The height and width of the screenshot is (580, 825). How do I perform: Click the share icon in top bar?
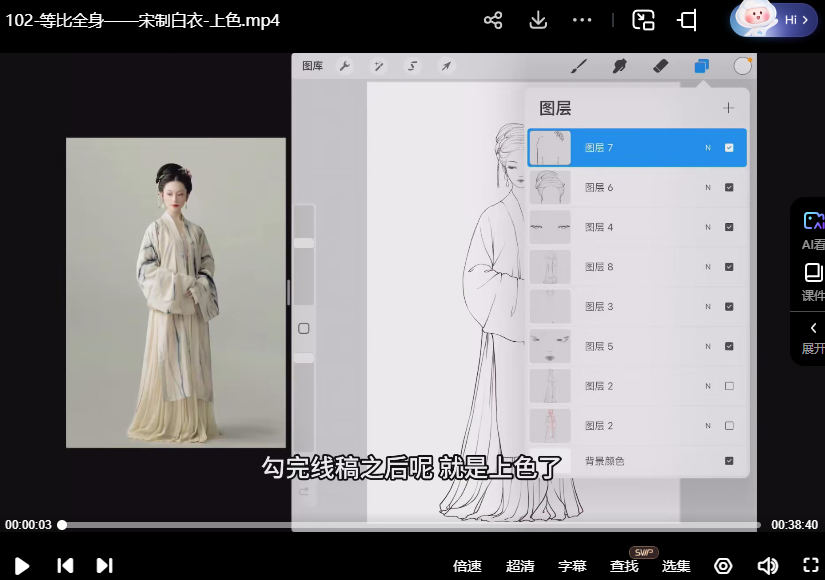492,20
